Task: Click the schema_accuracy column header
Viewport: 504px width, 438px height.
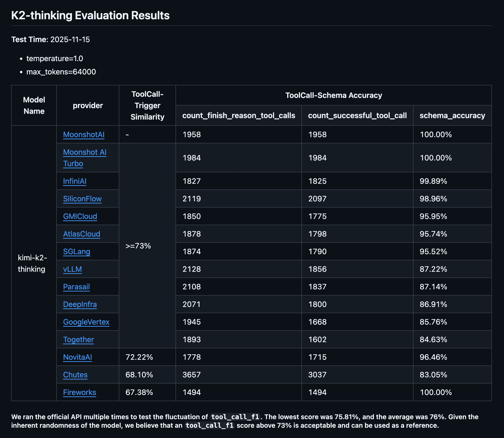Action: tap(452, 115)
